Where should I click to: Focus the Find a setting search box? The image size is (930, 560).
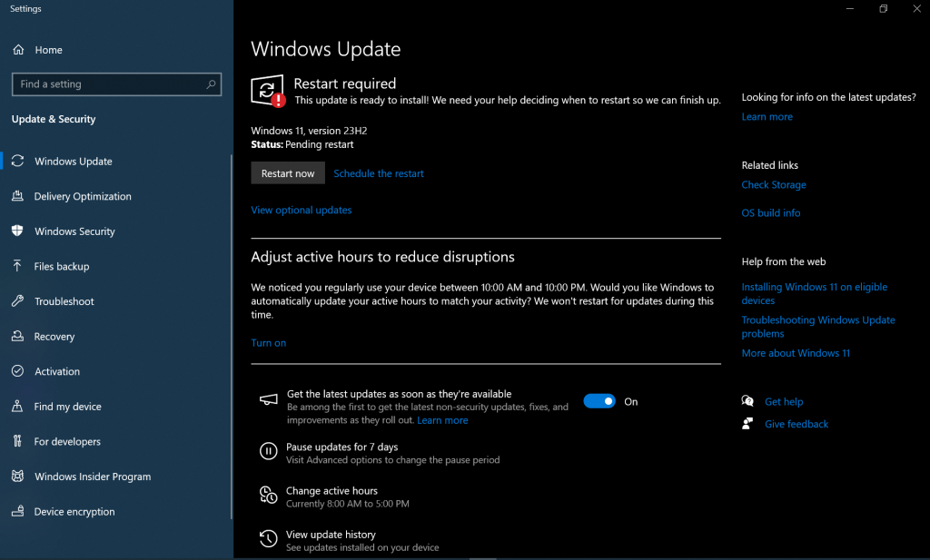[116, 84]
